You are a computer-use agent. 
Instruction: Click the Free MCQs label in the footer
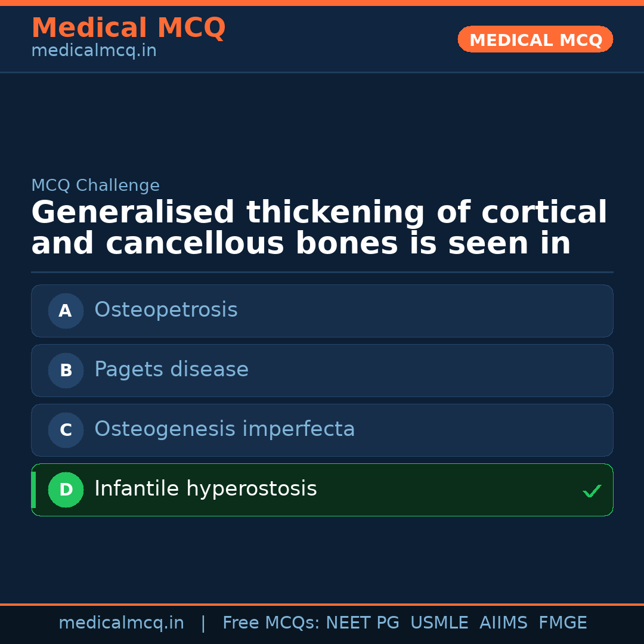point(271,623)
